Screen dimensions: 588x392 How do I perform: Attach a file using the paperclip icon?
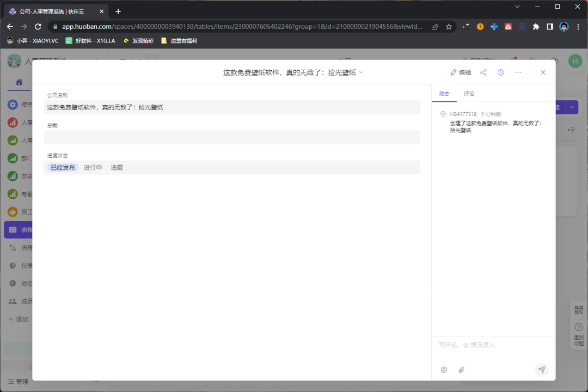coord(461,370)
